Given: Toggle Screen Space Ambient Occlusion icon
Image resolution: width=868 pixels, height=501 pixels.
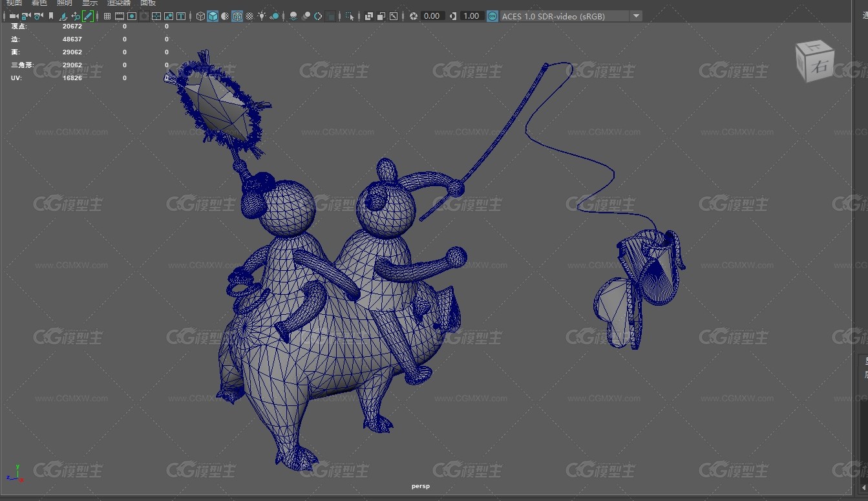Looking at the screenshot, I should pos(293,16).
